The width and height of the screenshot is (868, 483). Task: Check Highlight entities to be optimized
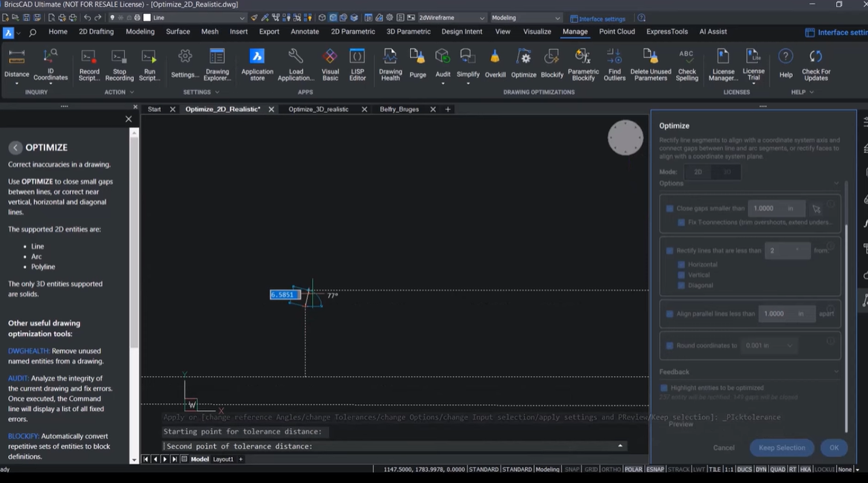pyautogui.click(x=664, y=388)
